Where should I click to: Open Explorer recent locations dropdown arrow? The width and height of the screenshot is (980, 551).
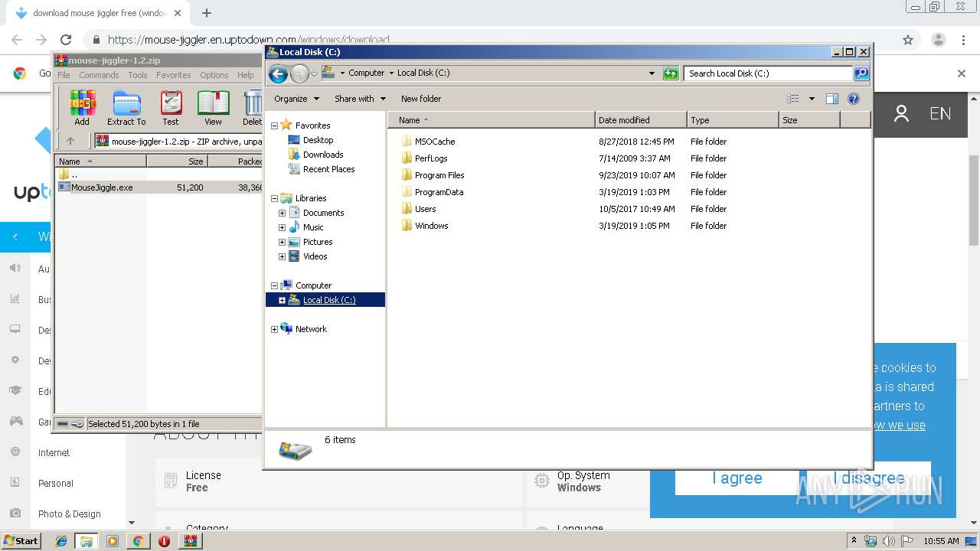(x=314, y=74)
